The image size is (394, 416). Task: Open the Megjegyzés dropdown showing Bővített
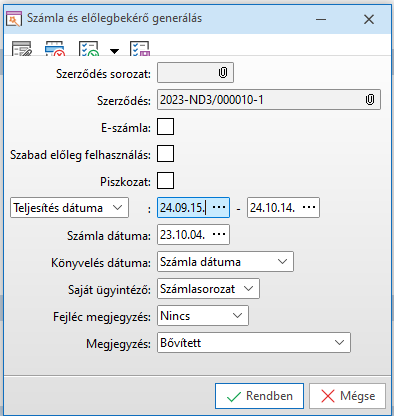(254, 343)
